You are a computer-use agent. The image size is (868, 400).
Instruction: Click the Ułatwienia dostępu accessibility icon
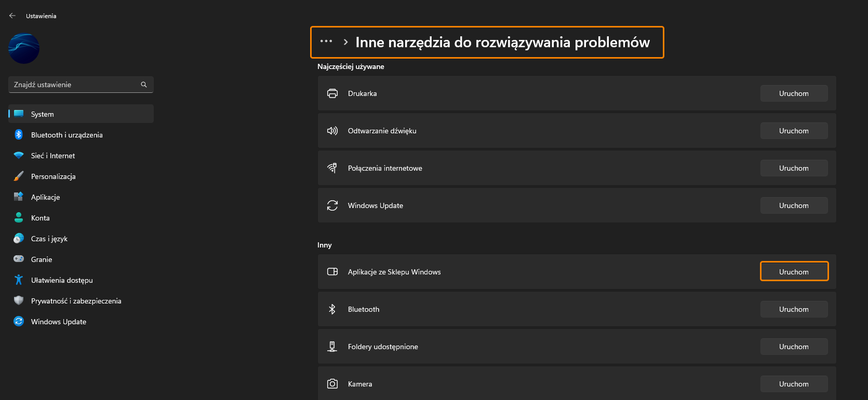point(19,280)
